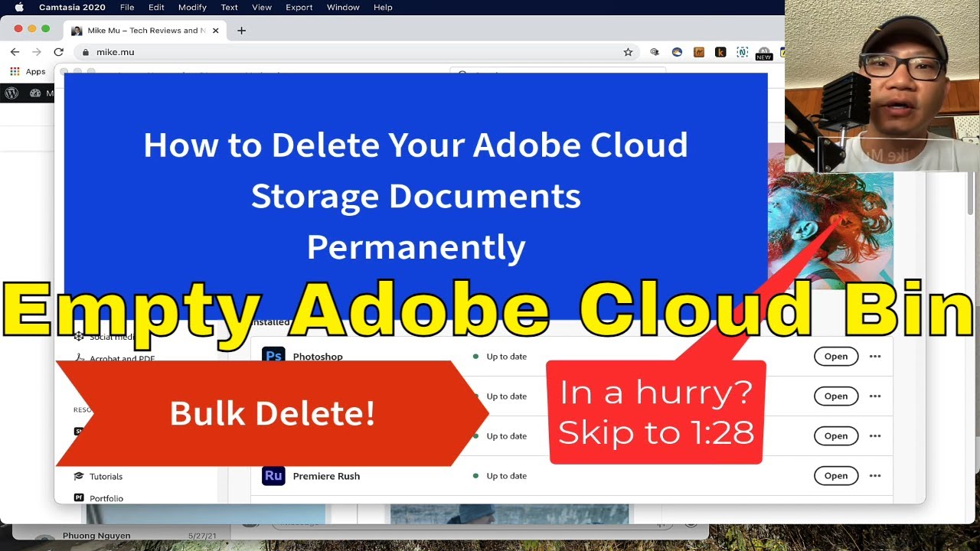Screen dimensions: 980x551
Task: Select Premiere Rush app name text
Action: (326, 476)
